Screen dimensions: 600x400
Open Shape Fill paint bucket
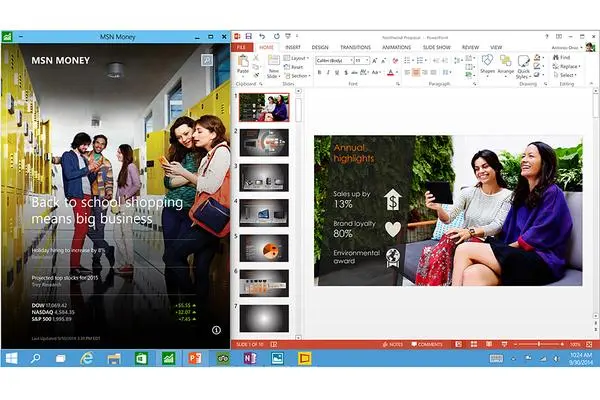tap(538, 57)
